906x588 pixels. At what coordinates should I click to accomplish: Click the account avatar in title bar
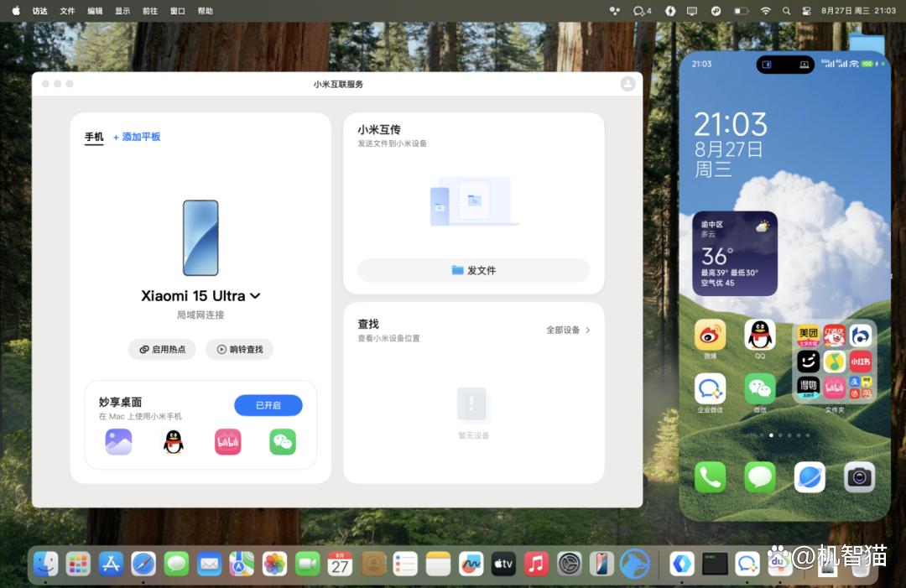pos(627,85)
